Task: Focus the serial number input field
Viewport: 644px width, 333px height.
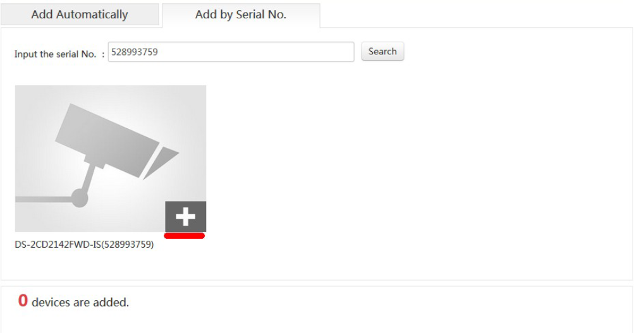Action: (231, 52)
